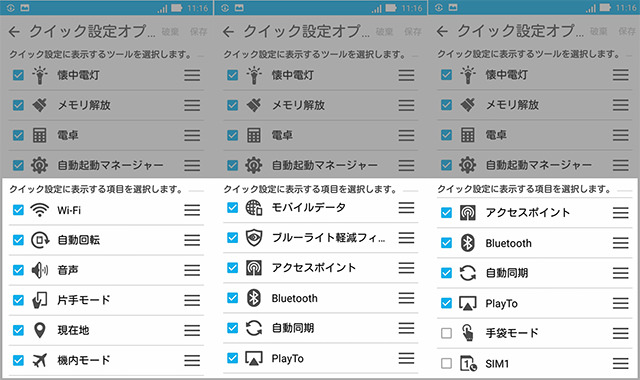Tap 保存 save button in left screen

[x=199, y=31]
